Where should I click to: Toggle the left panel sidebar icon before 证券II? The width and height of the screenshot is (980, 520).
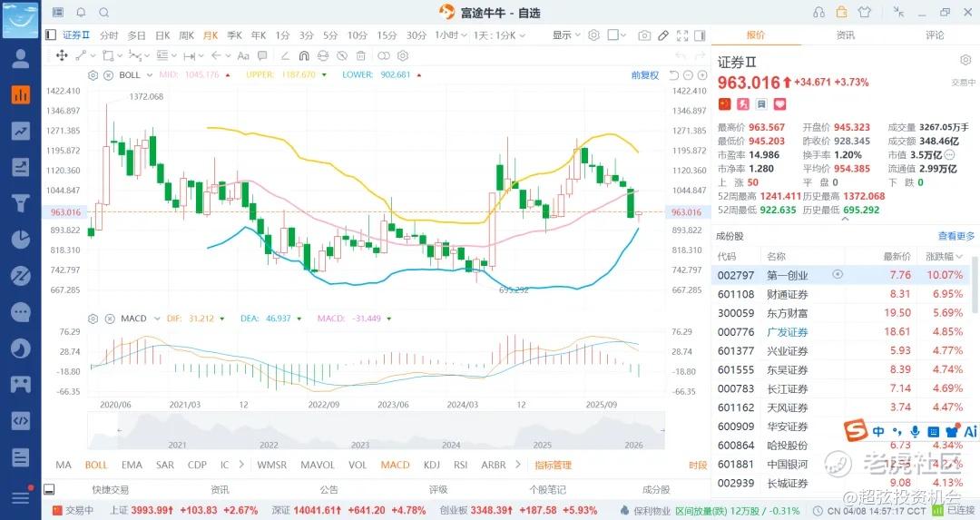coord(52,35)
